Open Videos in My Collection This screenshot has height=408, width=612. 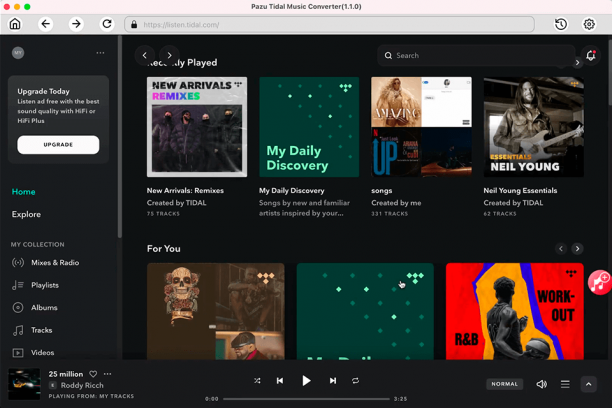click(x=33, y=353)
